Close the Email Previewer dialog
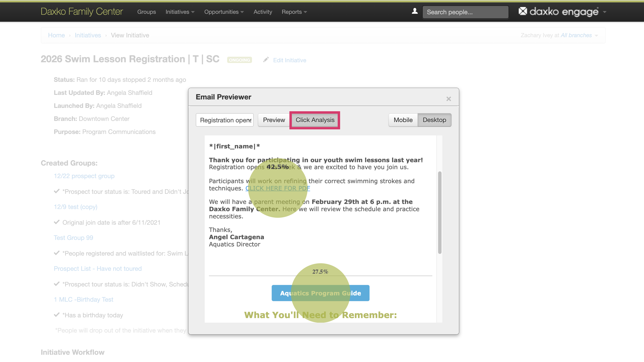 click(x=448, y=99)
